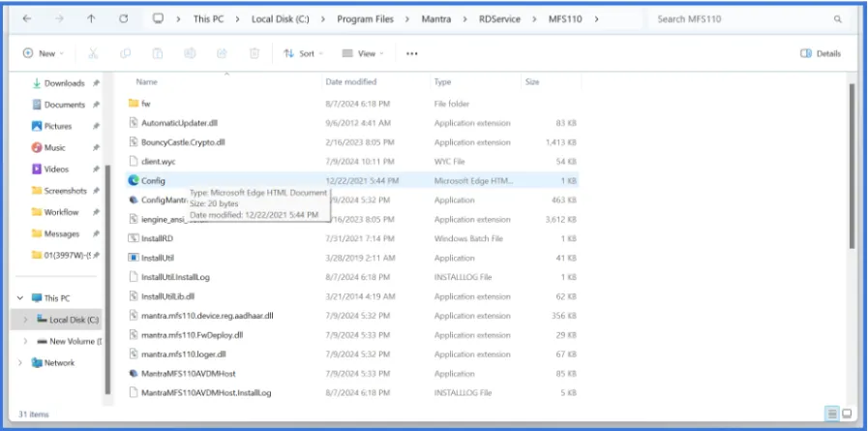Open Screenshots folder in sidebar
The image size is (868, 431).
tap(66, 191)
